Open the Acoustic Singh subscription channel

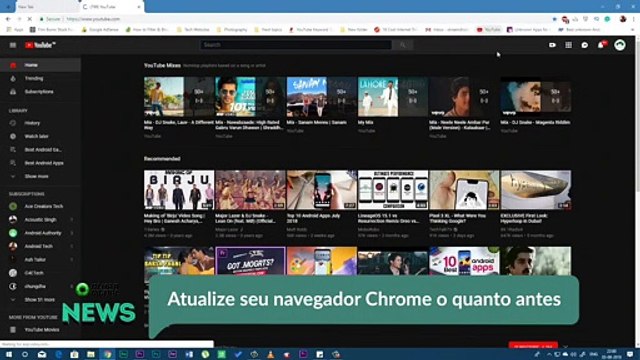[40, 220]
